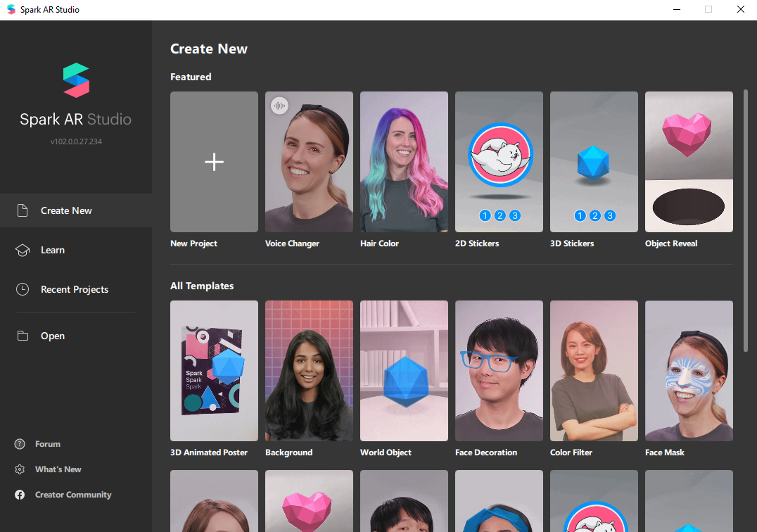This screenshot has width=757, height=532.
Task: Click the Creator Community Facebook icon
Action: (x=20, y=495)
